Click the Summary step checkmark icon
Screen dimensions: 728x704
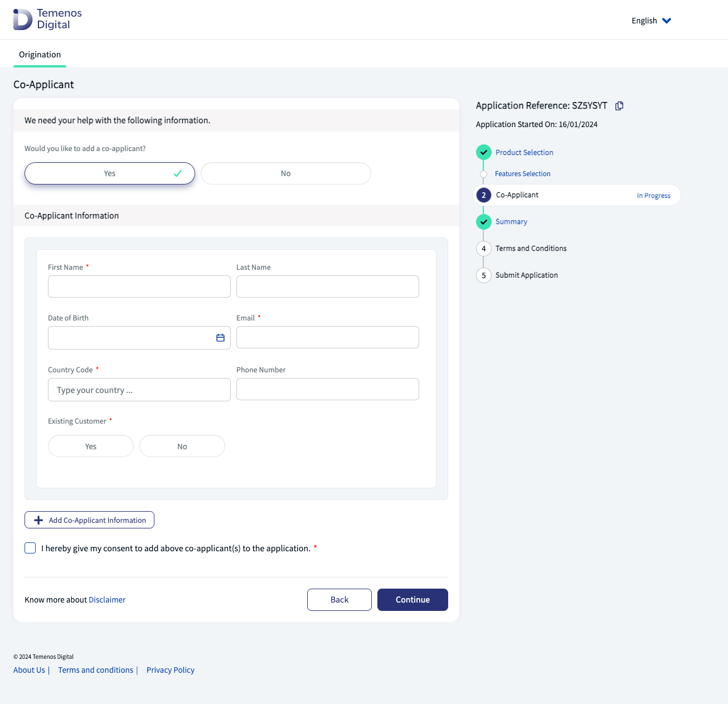[x=483, y=222]
